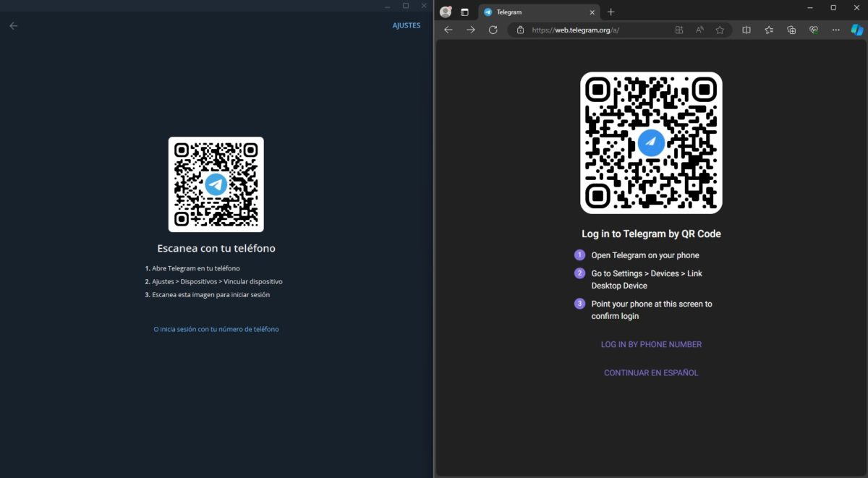
Task: Open Edge Split screen mode
Action: (x=746, y=30)
